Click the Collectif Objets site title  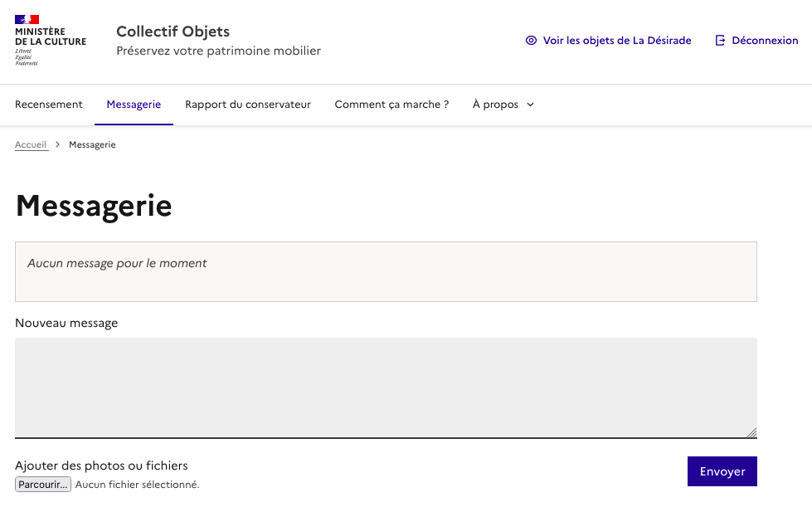point(173,32)
